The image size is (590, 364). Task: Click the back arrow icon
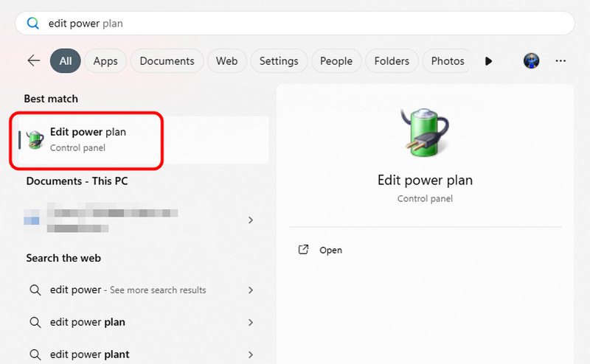coord(34,61)
